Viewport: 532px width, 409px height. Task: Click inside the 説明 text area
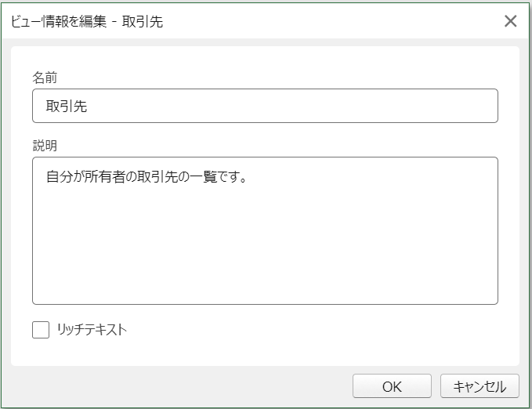[265, 230]
